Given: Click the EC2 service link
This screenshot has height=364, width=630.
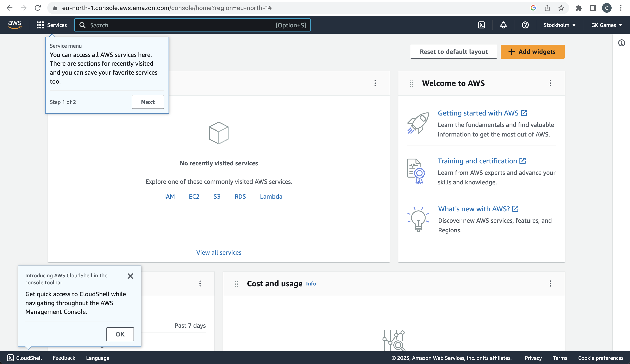Looking at the screenshot, I should (194, 196).
